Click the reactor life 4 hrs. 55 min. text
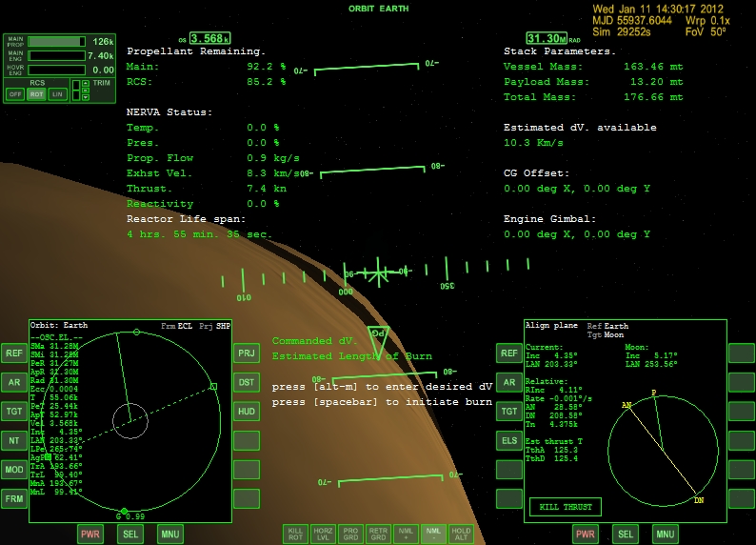756x545 pixels. (x=200, y=234)
